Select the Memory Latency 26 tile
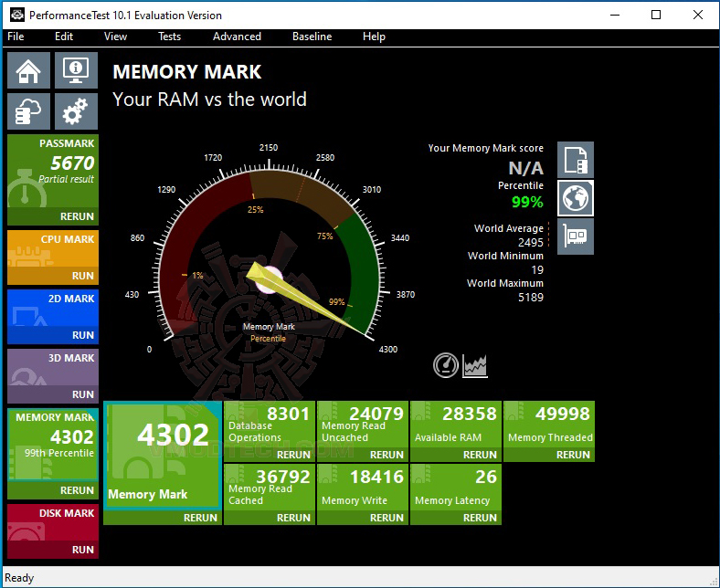Image resolution: width=720 pixels, height=588 pixels. (x=456, y=488)
